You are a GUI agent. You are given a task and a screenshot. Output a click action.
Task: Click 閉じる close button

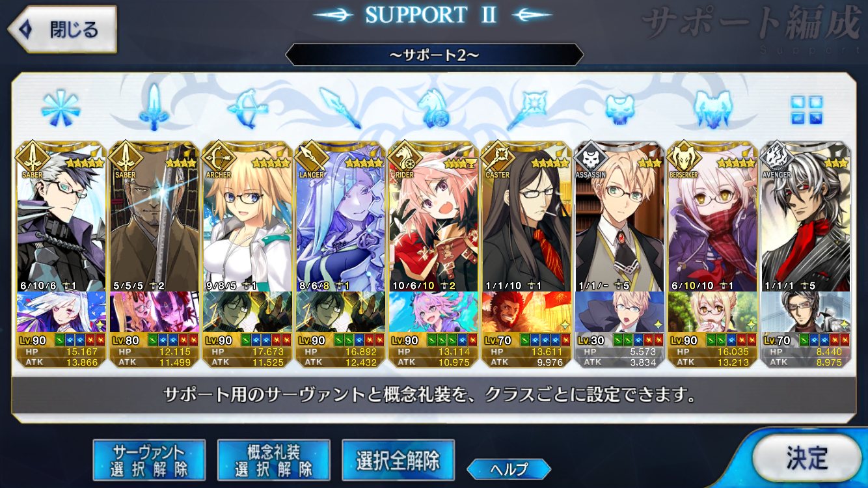tap(62, 30)
